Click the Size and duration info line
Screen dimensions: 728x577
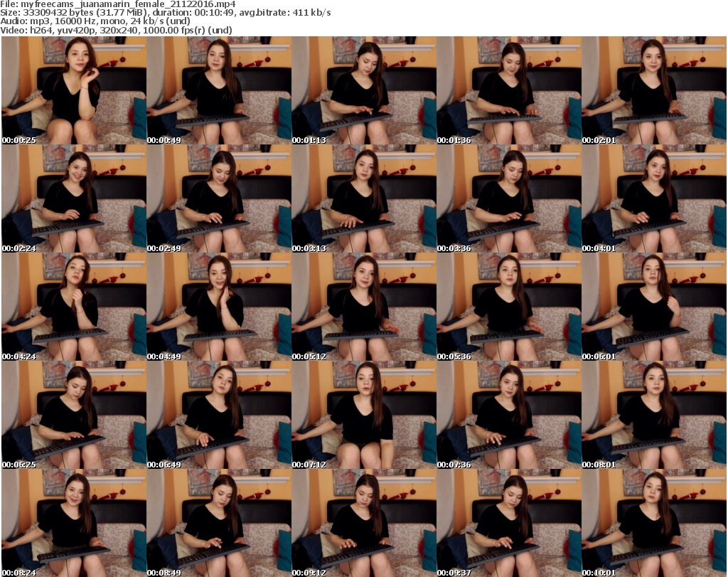tap(165, 13)
